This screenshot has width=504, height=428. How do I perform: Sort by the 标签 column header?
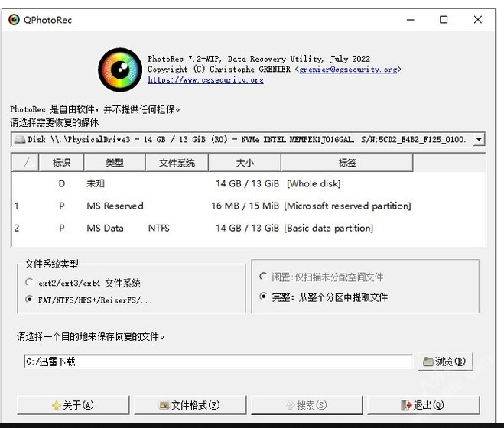pyautogui.click(x=347, y=163)
